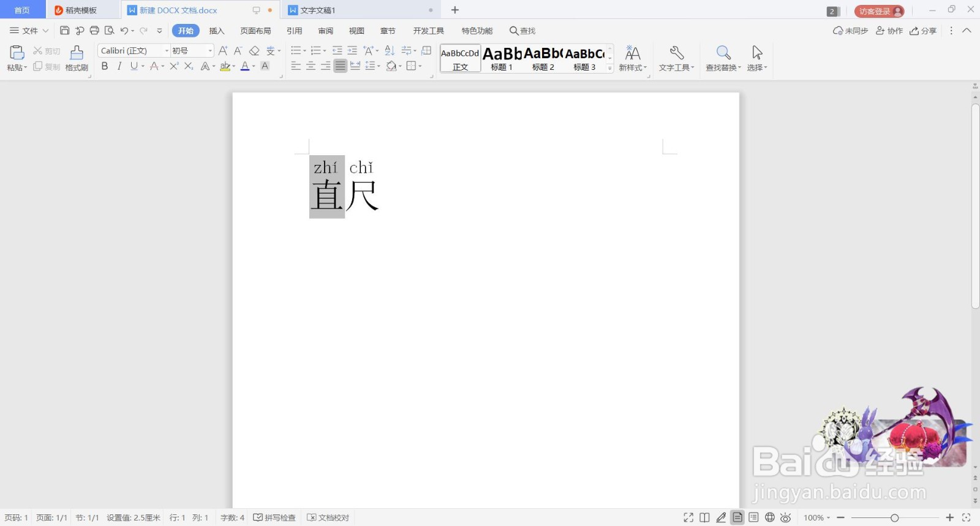Click the Paste clipboard icon
980x526 pixels.
tap(17, 53)
